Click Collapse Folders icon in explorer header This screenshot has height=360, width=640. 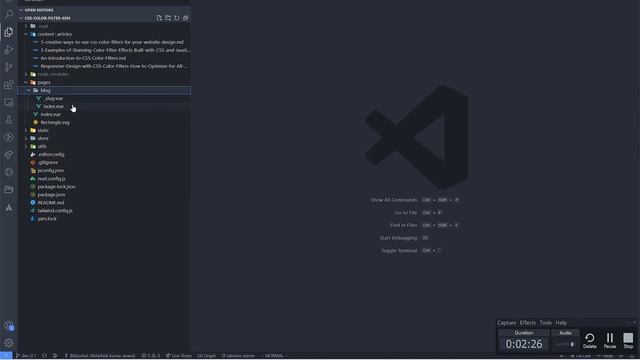186,18
